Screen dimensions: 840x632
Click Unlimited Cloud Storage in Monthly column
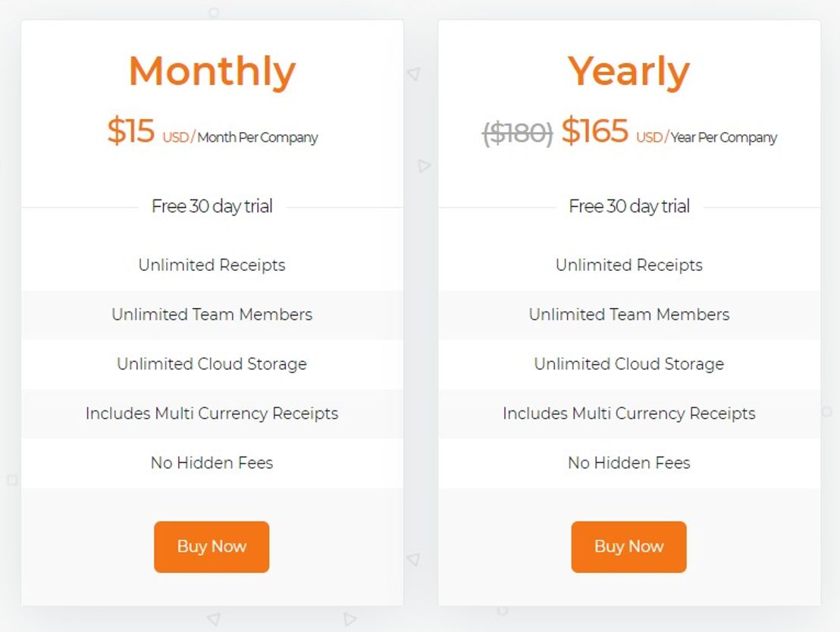212,364
